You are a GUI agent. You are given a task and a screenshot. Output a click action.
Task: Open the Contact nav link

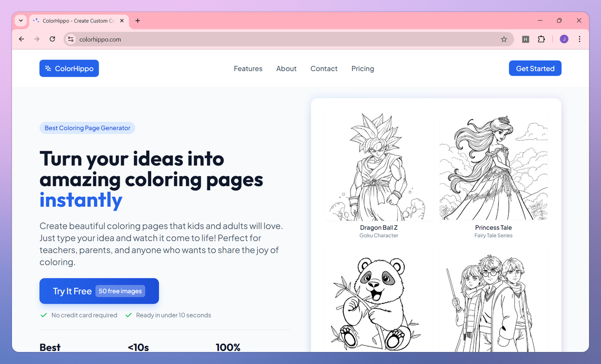point(324,69)
